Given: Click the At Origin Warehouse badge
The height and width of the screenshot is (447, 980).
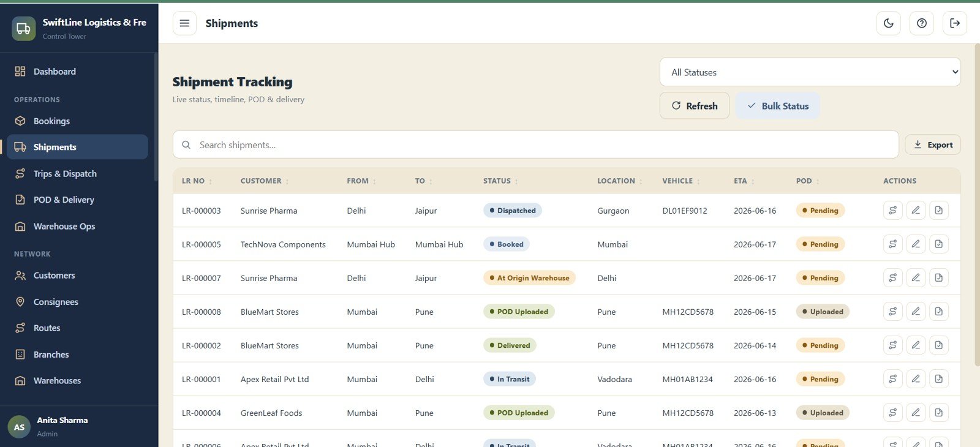Looking at the screenshot, I should (x=529, y=278).
